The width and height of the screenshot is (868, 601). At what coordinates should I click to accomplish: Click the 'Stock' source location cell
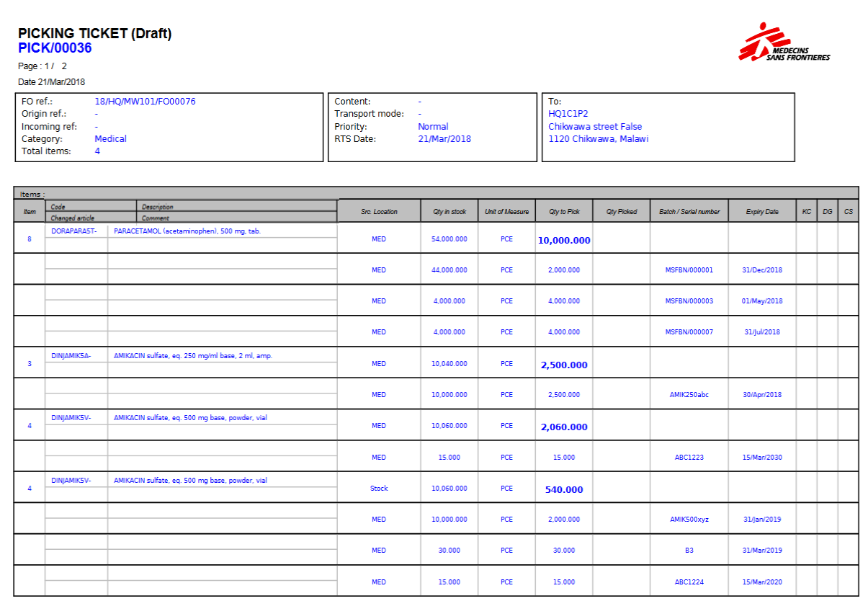(379, 489)
